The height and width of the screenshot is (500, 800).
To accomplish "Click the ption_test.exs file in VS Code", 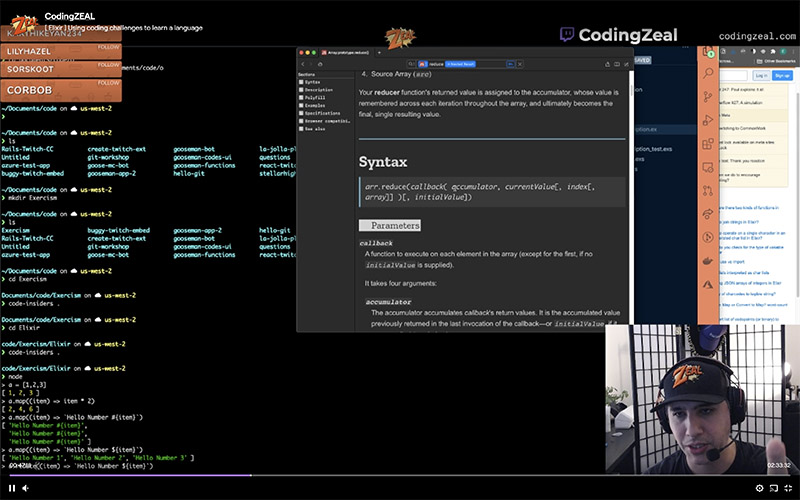I will (x=654, y=149).
